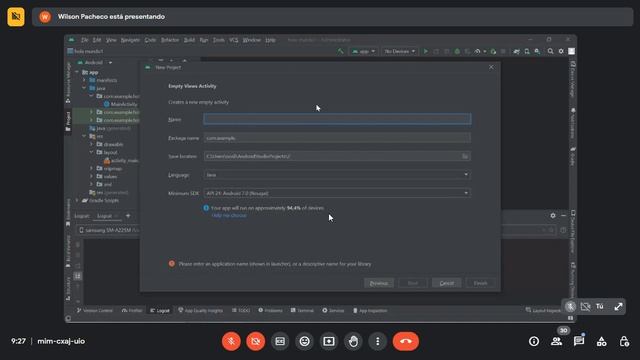Unmute the microphone in Meet controls
The width and height of the screenshot is (640, 360).
pyautogui.click(x=231, y=341)
